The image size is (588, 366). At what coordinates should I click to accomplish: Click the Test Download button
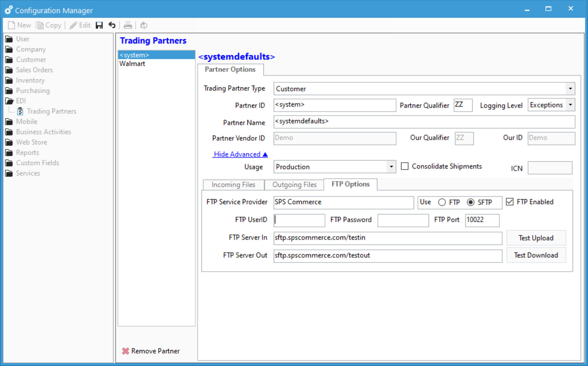pyautogui.click(x=536, y=255)
